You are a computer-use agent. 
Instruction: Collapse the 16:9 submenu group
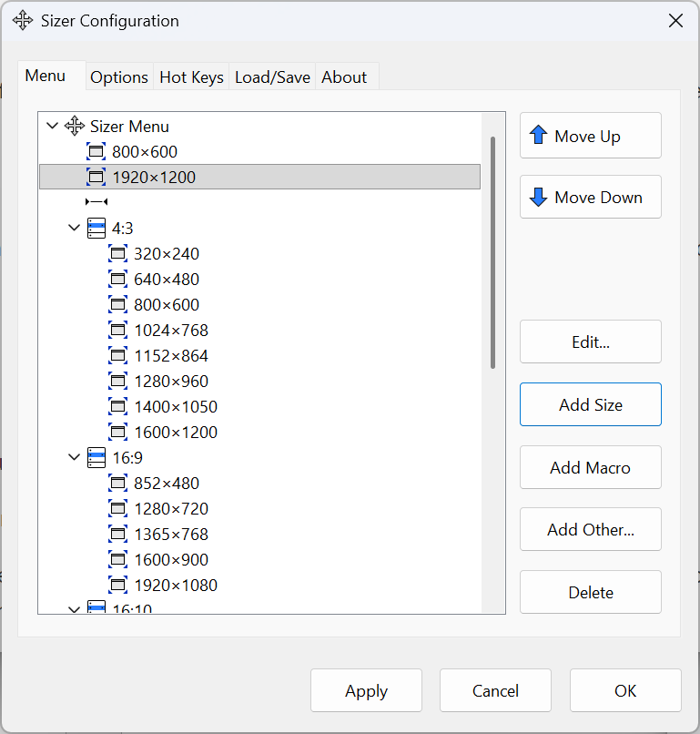74,457
